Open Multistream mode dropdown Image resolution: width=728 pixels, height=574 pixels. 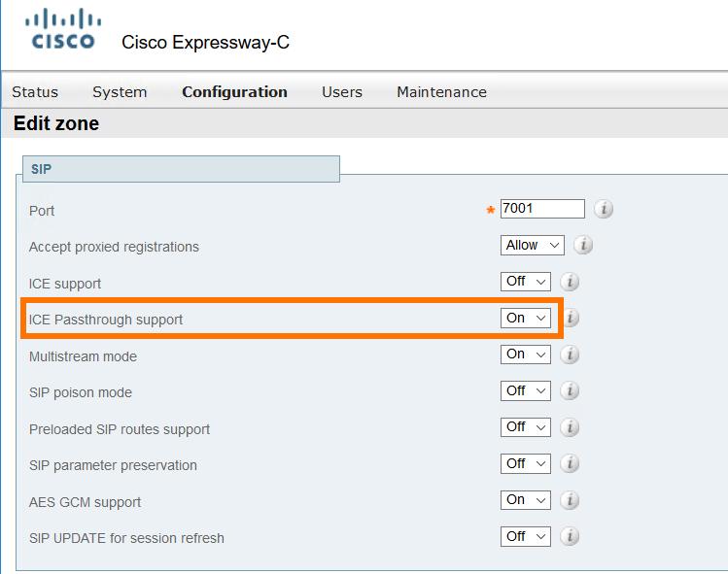(x=526, y=355)
